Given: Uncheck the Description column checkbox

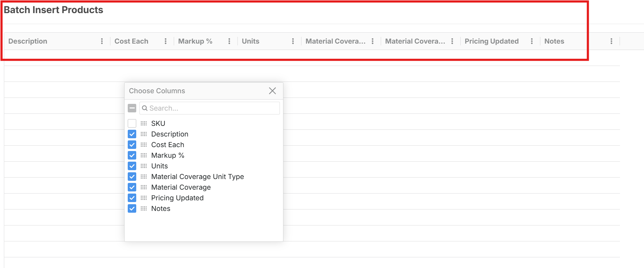Looking at the screenshot, I should point(132,134).
